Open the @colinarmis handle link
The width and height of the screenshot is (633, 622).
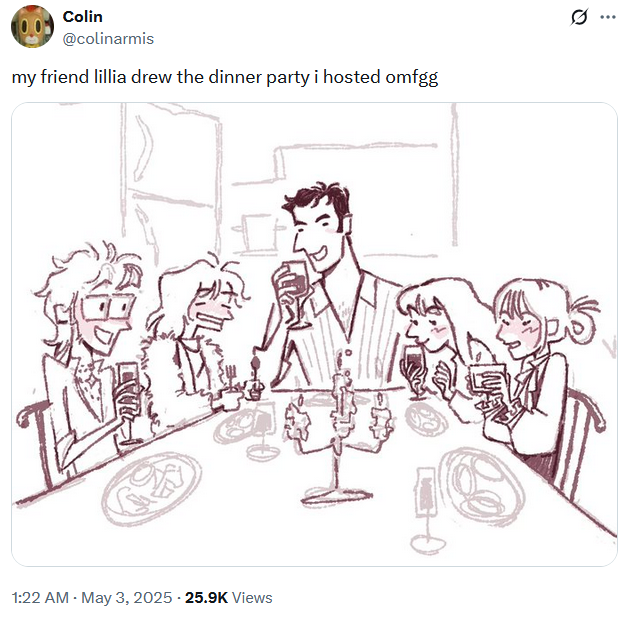tap(108, 39)
